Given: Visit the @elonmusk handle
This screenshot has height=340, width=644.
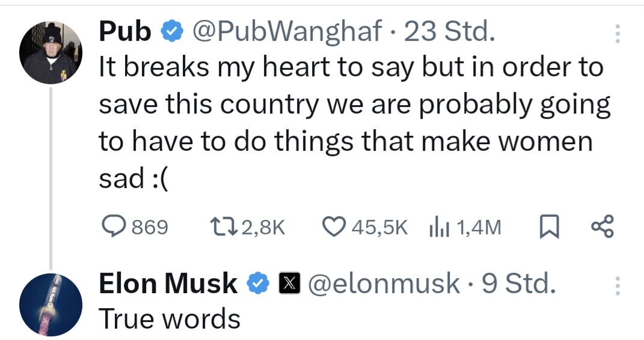Looking at the screenshot, I should (384, 284).
